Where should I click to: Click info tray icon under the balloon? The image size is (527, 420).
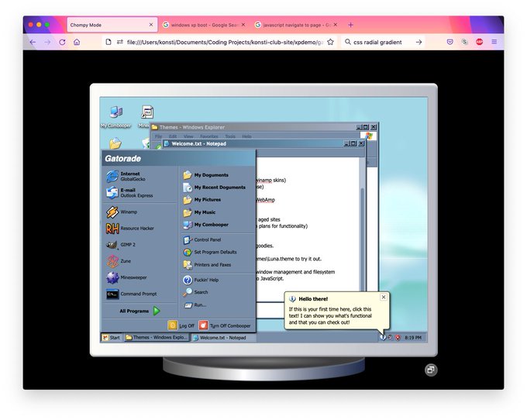(383, 337)
